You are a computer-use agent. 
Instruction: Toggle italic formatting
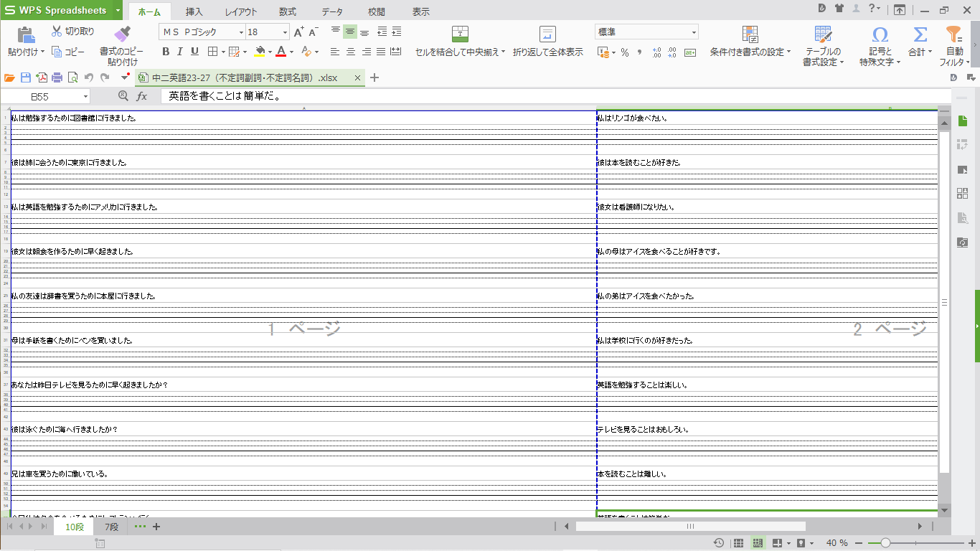coord(180,52)
